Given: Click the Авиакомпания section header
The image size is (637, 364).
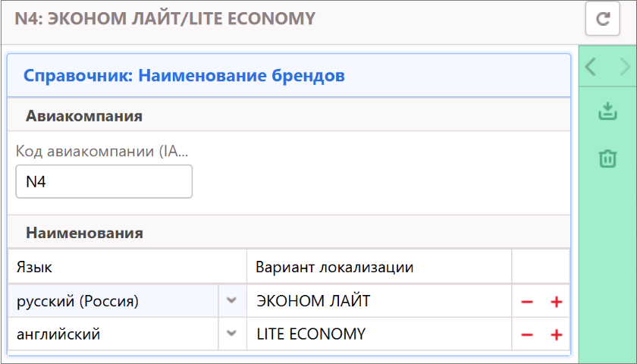Looking at the screenshot, I should coord(85,116).
